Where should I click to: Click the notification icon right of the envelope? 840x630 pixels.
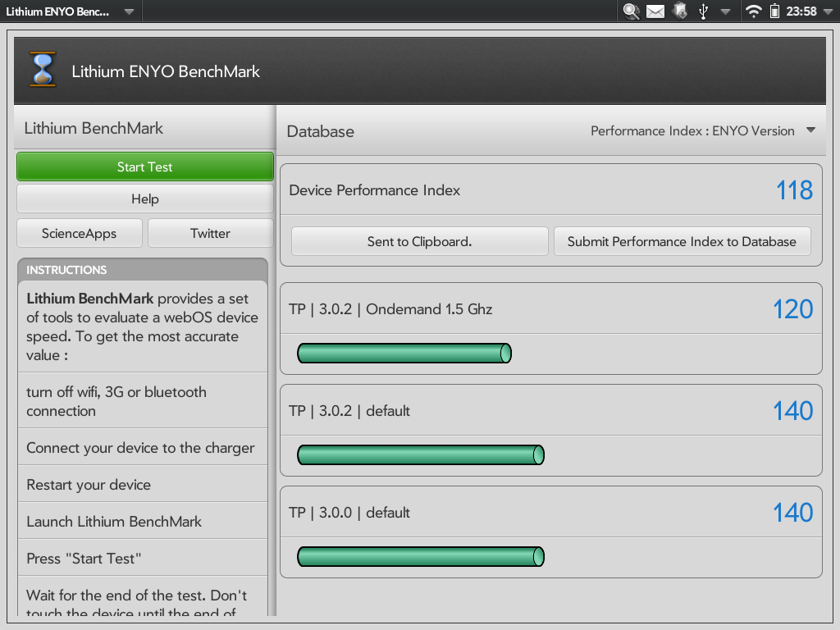click(x=679, y=11)
